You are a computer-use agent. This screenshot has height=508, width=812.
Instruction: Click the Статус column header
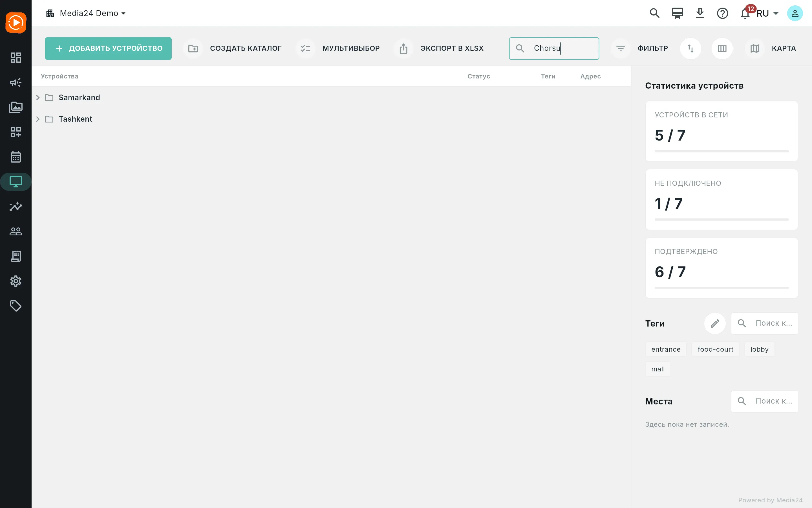pos(479,76)
